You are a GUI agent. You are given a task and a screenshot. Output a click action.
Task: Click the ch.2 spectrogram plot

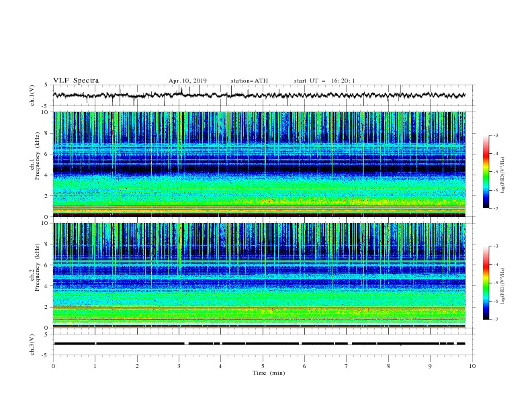pos(259,275)
